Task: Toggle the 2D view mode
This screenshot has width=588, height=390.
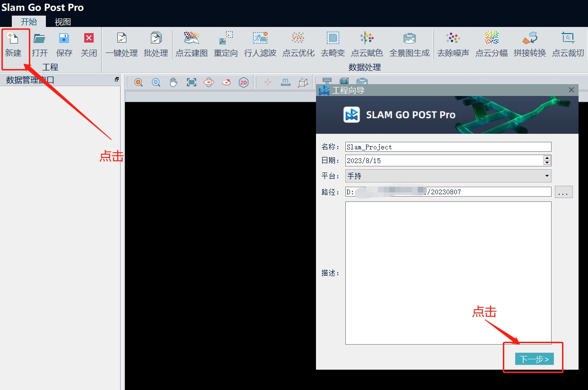Action: point(243,82)
